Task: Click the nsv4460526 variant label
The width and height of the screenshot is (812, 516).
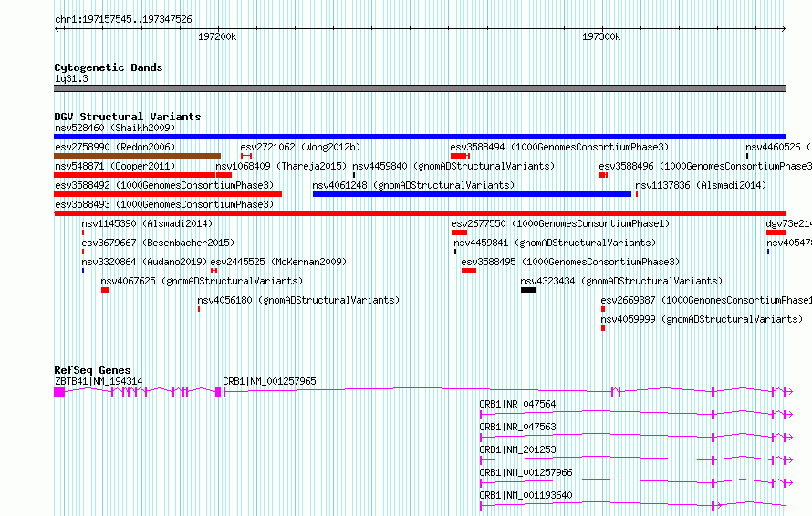Action: click(x=778, y=147)
